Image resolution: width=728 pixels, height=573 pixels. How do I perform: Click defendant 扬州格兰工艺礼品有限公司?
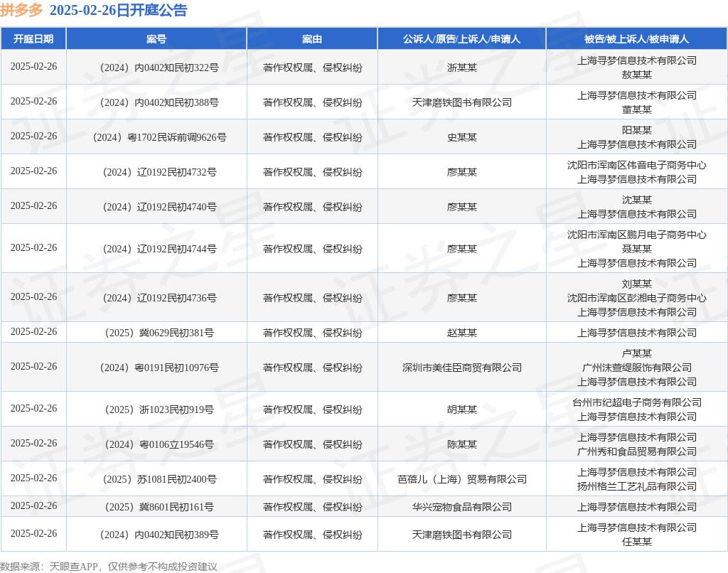(637, 486)
